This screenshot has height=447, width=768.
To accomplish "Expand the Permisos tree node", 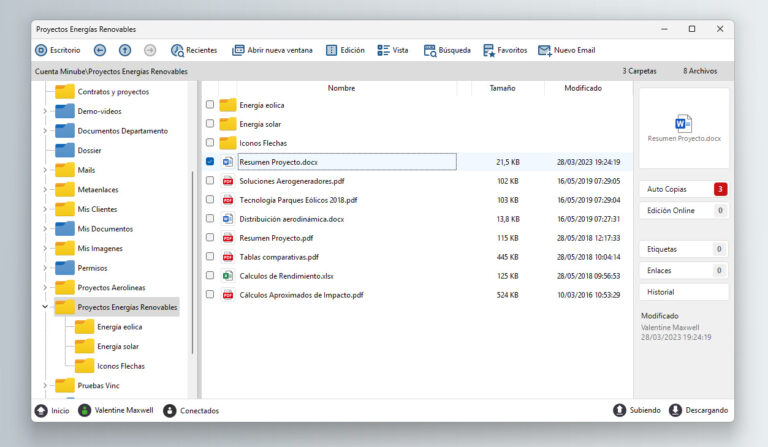I will 45,268.
